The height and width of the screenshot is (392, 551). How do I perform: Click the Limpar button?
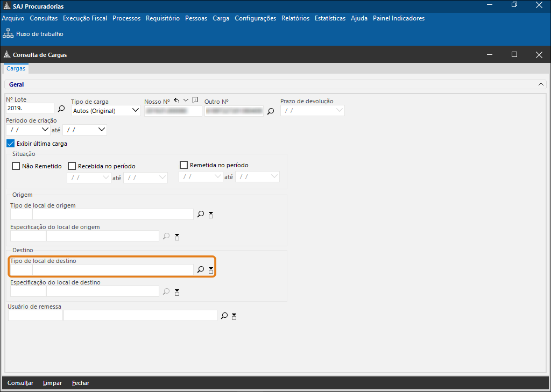click(x=52, y=383)
